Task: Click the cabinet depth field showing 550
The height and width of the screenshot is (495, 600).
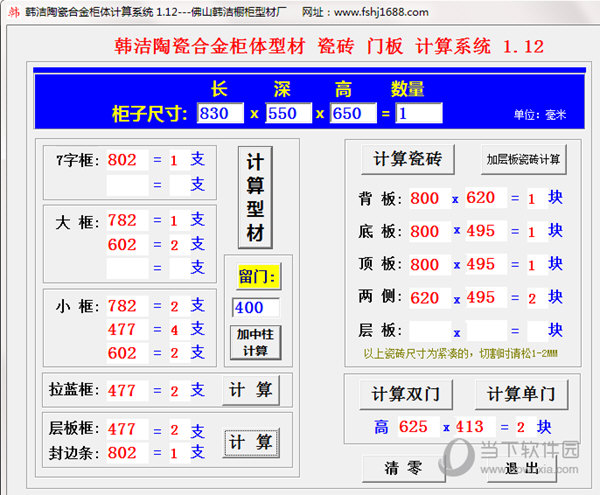Action: click(x=289, y=113)
